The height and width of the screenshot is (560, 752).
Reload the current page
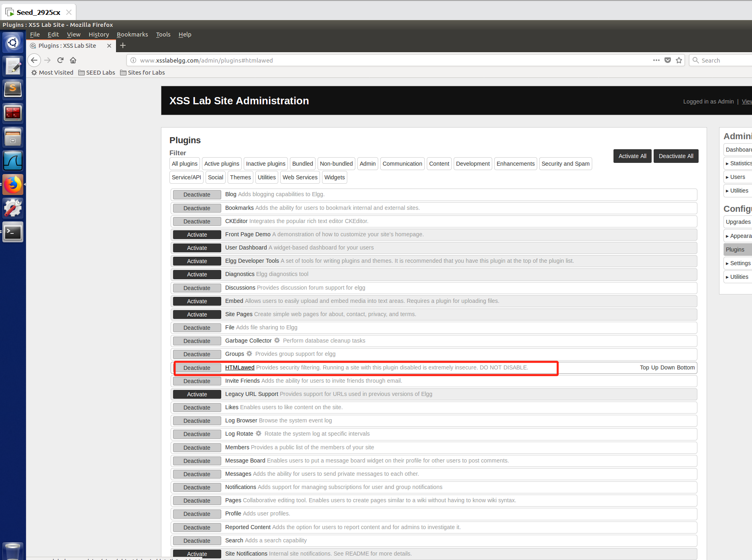60,60
